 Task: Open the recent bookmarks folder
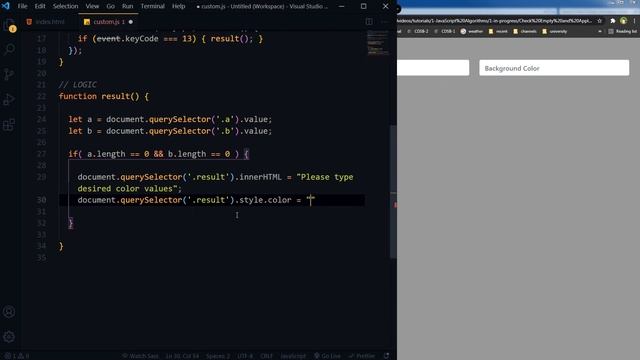[498, 31]
